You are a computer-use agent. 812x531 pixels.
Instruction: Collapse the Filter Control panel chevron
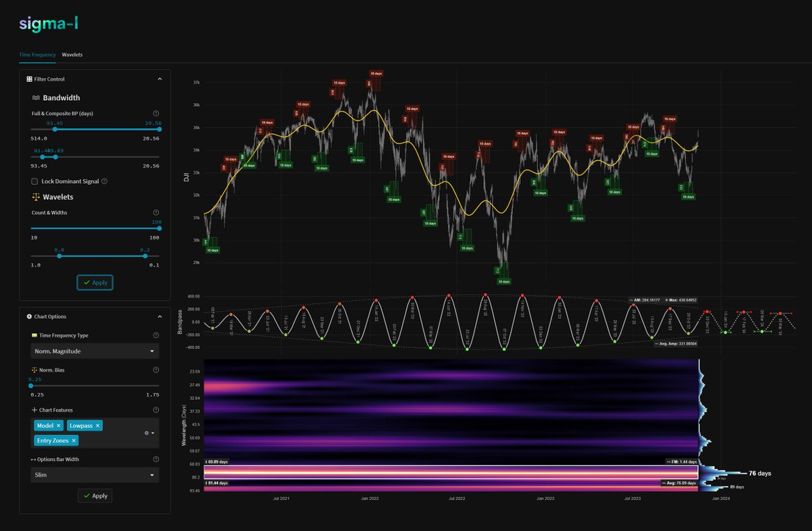coord(160,79)
